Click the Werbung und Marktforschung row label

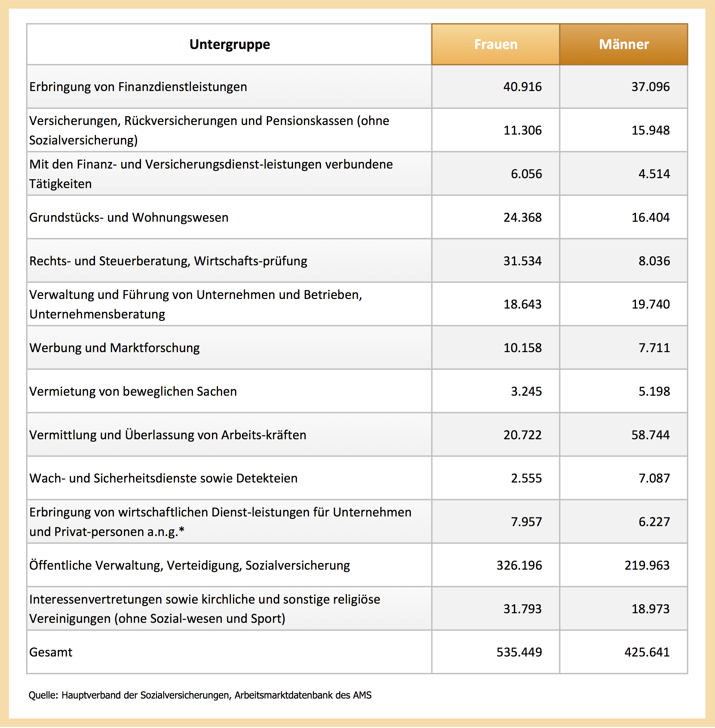(x=115, y=348)
